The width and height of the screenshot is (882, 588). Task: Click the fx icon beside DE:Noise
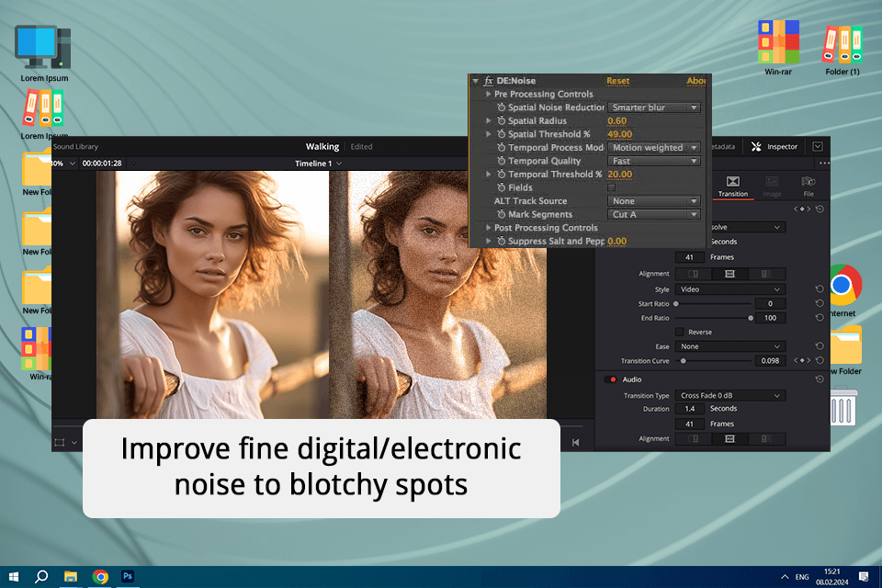click(x=488, y=81)
